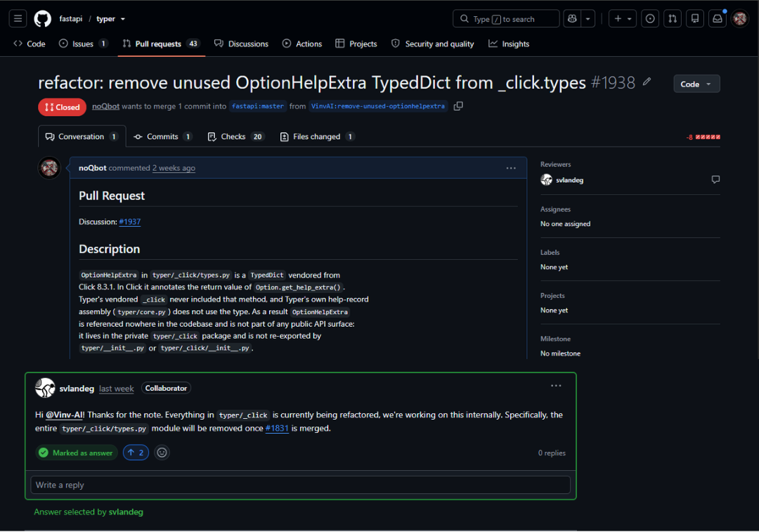The image size is (759, 532).
Task: Select the Conversation tab
Action: pos(82,136)
